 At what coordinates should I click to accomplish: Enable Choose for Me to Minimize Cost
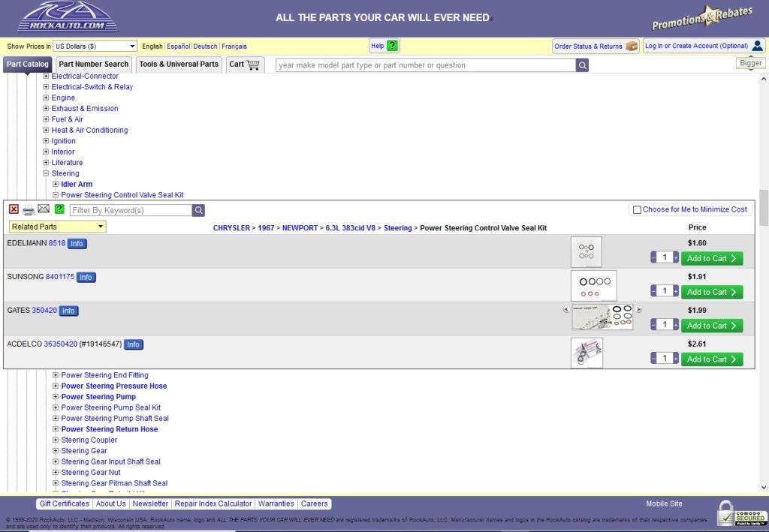[x=637, y=210]
